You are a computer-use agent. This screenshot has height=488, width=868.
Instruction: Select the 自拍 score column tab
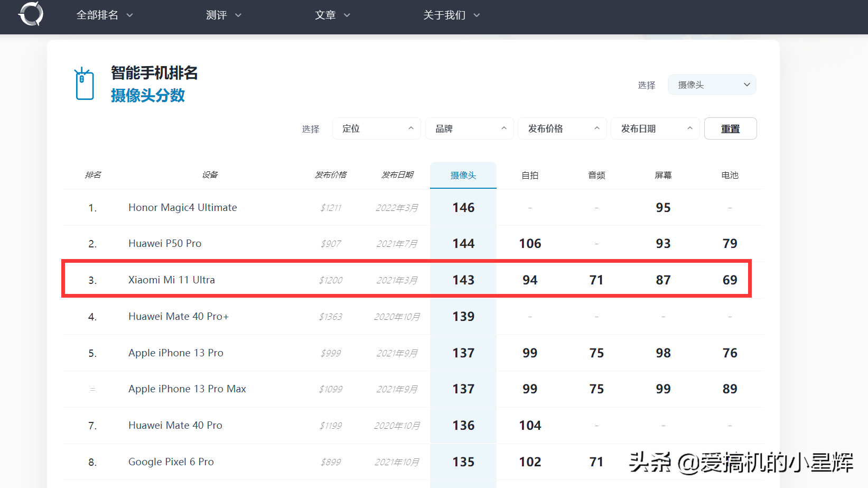530,175
